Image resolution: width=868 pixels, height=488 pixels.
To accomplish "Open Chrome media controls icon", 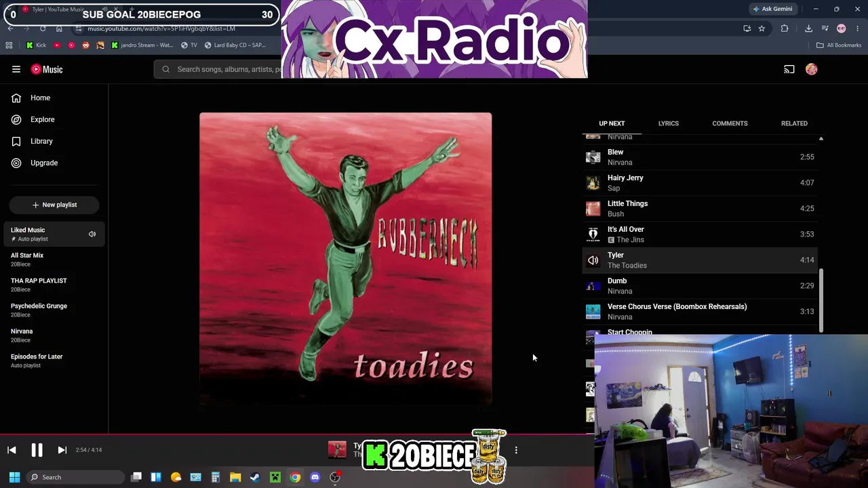I will pyautogui.click(x=825, y=28).
